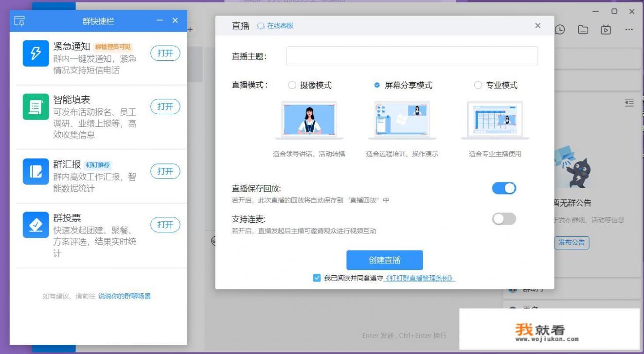Click the live broadcast TV icon in toolbar

[606, 30]
